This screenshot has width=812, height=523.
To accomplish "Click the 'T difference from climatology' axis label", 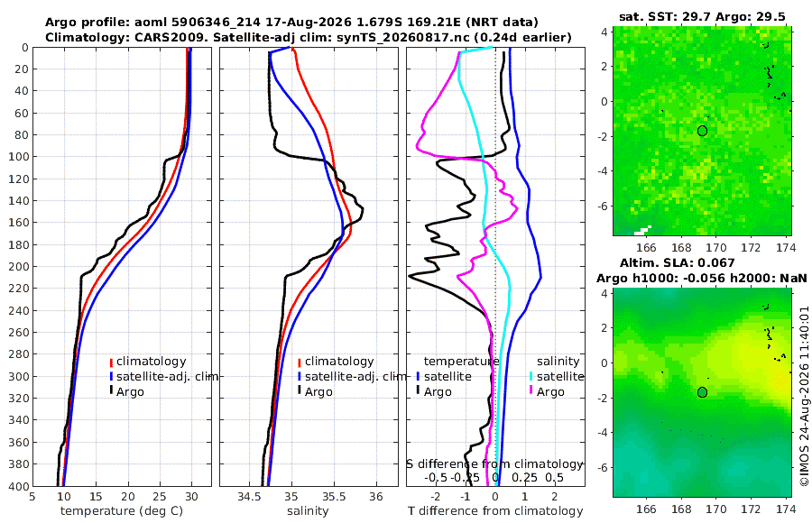I will [x=495, y=511].
